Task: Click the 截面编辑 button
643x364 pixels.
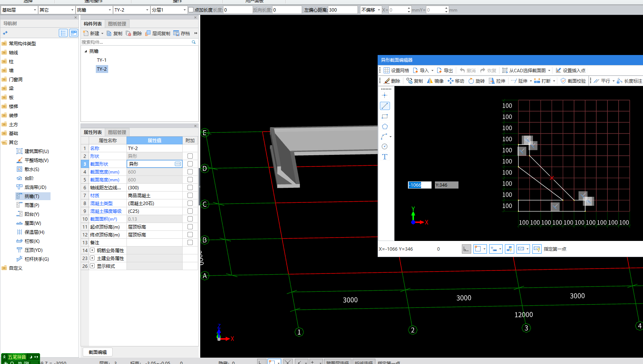Action: pos(98,352)
